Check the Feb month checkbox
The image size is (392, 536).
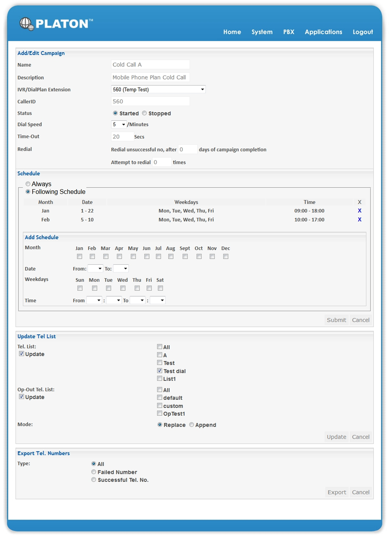pos(92,256)
